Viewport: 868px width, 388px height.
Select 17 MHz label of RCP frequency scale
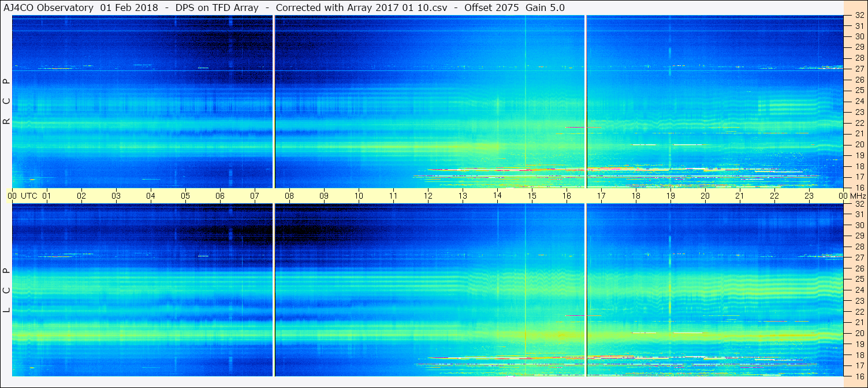pyautogui.click(x=859, y=177)
